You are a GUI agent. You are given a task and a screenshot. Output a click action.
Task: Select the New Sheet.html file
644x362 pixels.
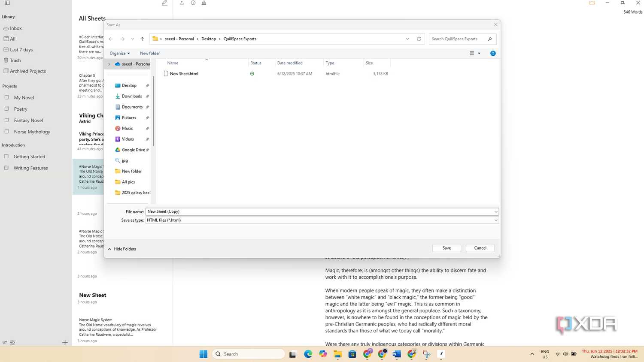click(x=184, y=74)
